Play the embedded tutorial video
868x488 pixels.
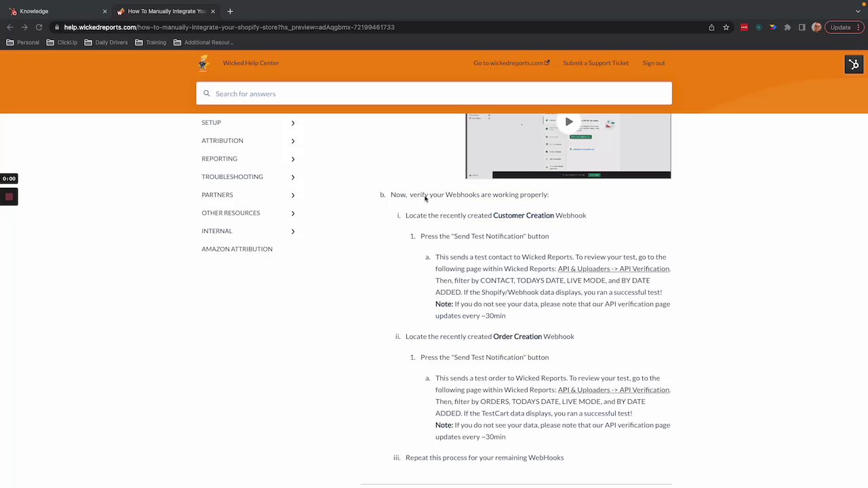point(569,122)
